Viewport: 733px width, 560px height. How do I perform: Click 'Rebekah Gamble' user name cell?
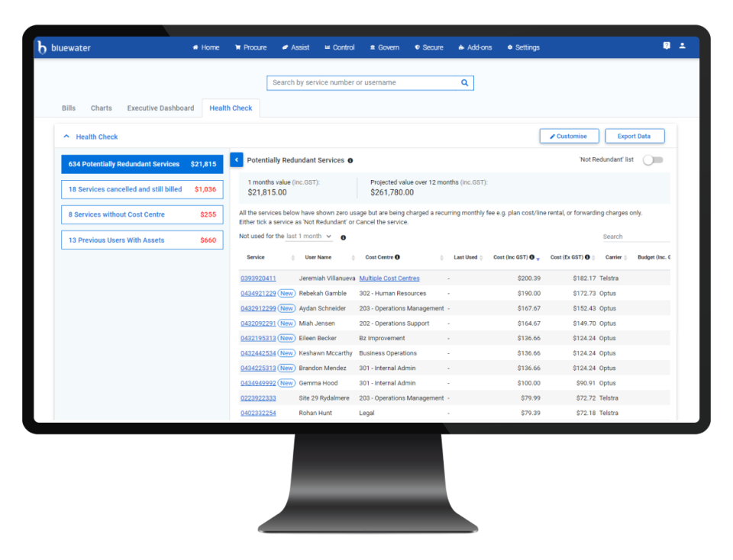[x=322, y=293]
